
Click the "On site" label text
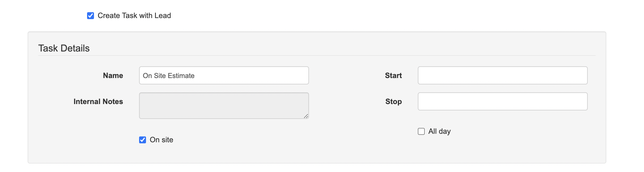(161, 140)
